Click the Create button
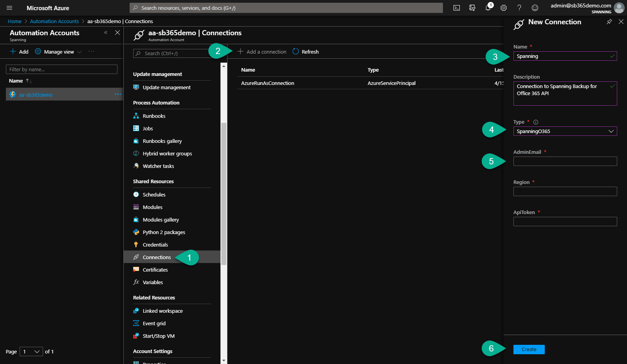The image size is (627, 364). pyautogui.click(x=529, y=350)
